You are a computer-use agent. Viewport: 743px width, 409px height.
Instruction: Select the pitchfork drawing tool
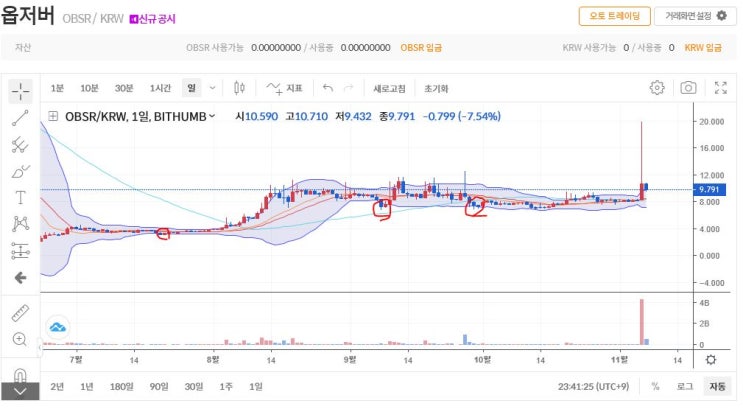[x=20, y=145]
